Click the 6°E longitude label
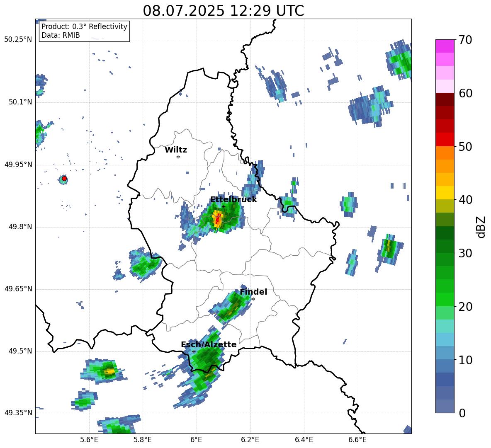The image size is (491, 448). pyautogui.click(x=196, y=440)
